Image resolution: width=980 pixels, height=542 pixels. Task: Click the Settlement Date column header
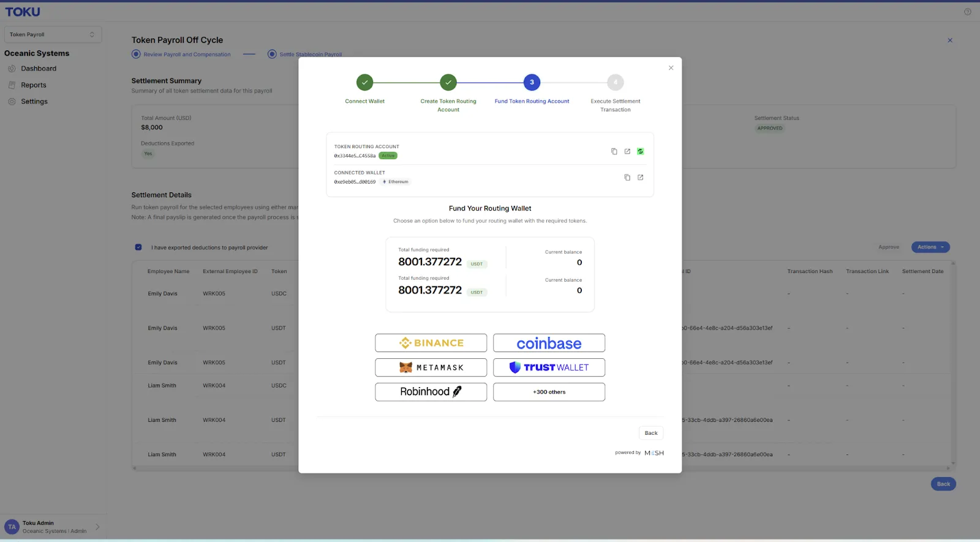tap(922, 271)
